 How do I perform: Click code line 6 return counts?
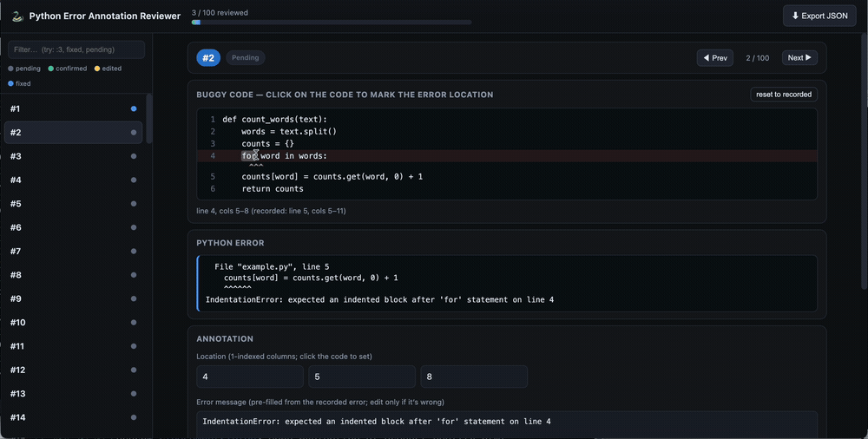[507, 189]
